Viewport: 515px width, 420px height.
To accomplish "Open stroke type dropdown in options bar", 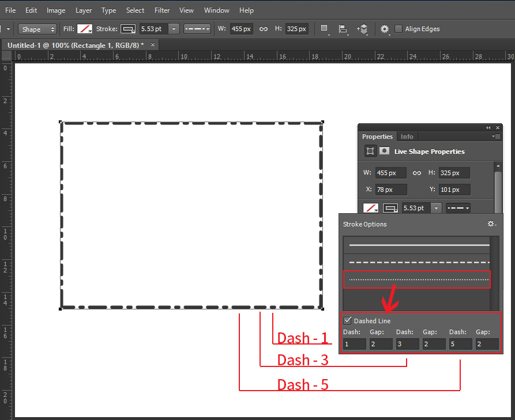I will tap(197, 29).
